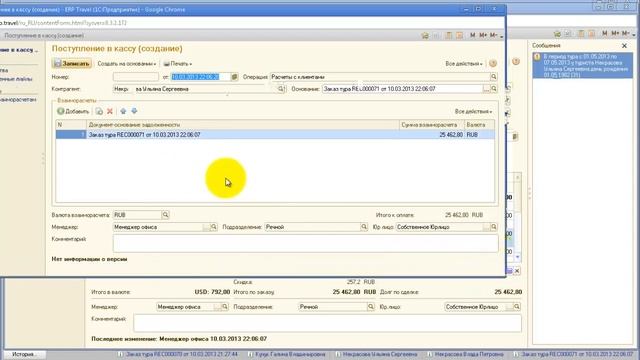Click the M+ button in front window toolbar

483,36
